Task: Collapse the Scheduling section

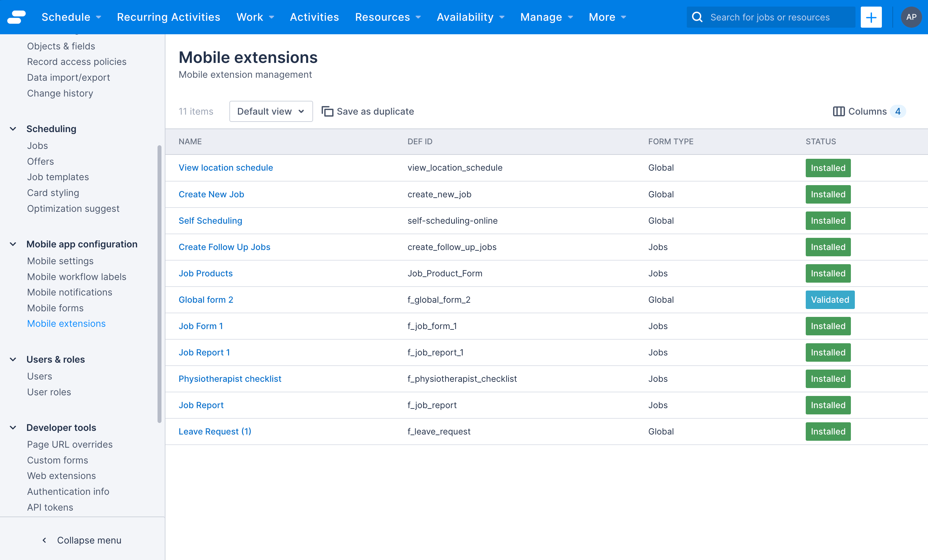Action: click(x=13, y=129)
